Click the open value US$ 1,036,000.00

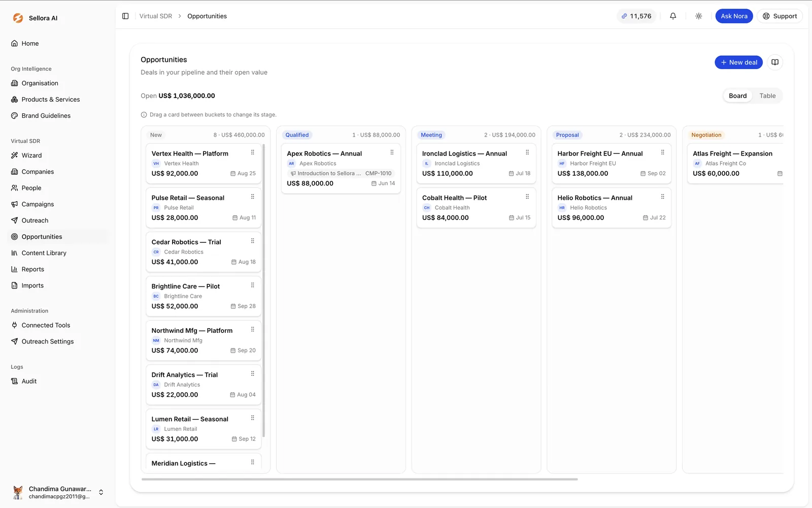(187, 96)
